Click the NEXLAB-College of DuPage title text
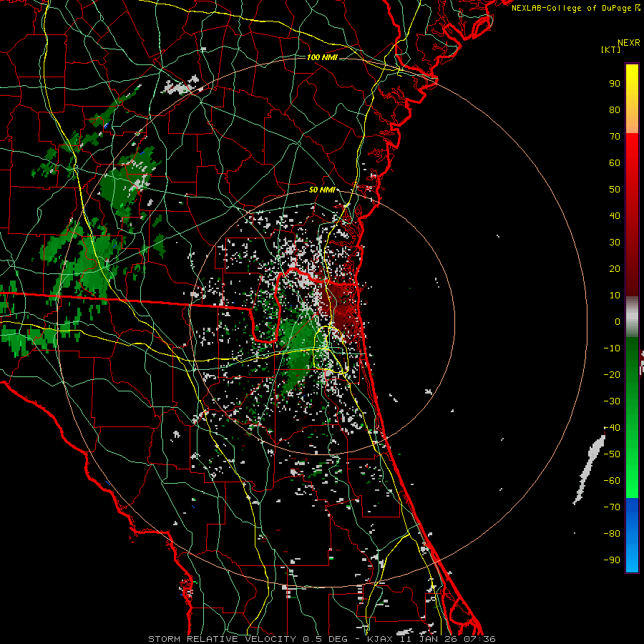The image size is (644, 644). pyautogui.click(x=575, y=8)
